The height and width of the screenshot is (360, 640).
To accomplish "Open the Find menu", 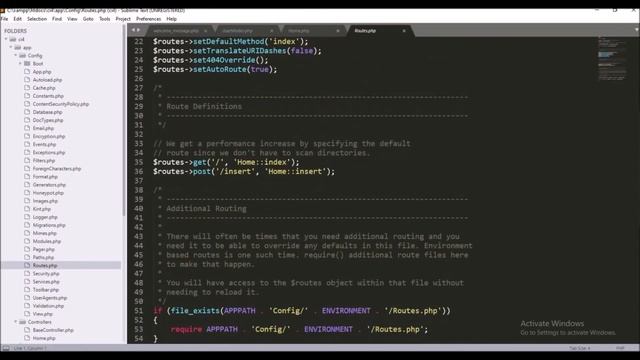I will tap(57, 19).
